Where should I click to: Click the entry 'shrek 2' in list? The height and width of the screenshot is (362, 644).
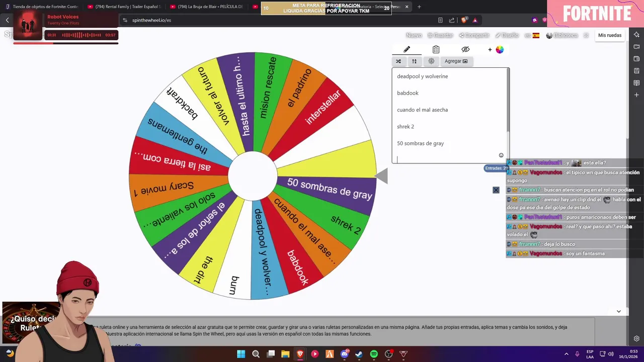(406, 127)
